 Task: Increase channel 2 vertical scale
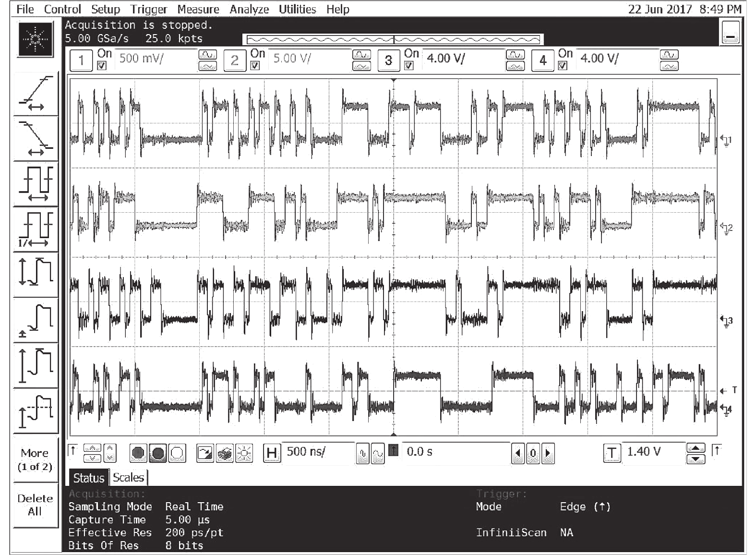[361, 55]
